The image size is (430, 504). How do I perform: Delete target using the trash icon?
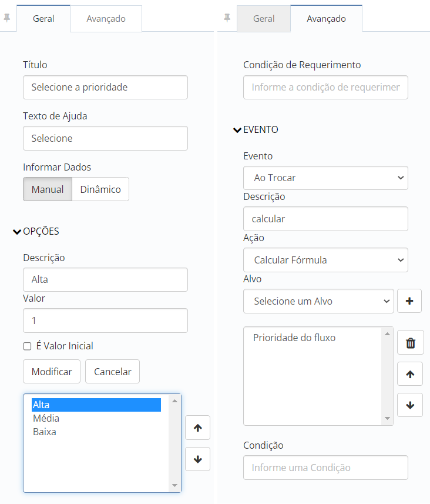point(411,343)
